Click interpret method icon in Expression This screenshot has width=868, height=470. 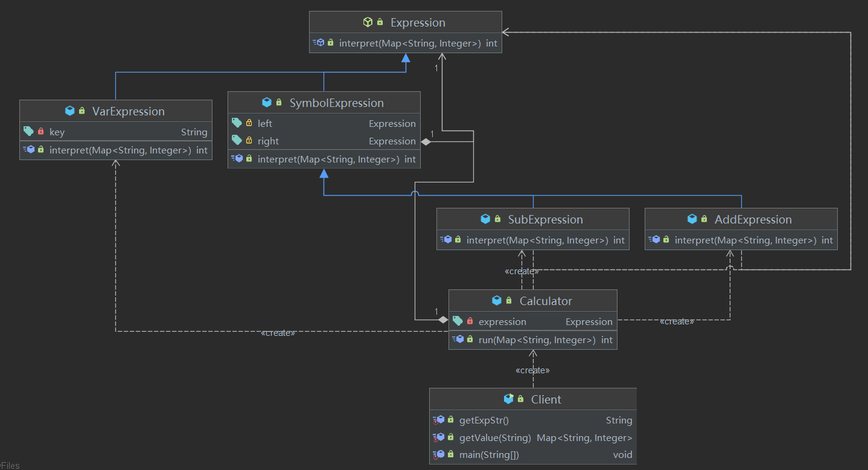319,42
